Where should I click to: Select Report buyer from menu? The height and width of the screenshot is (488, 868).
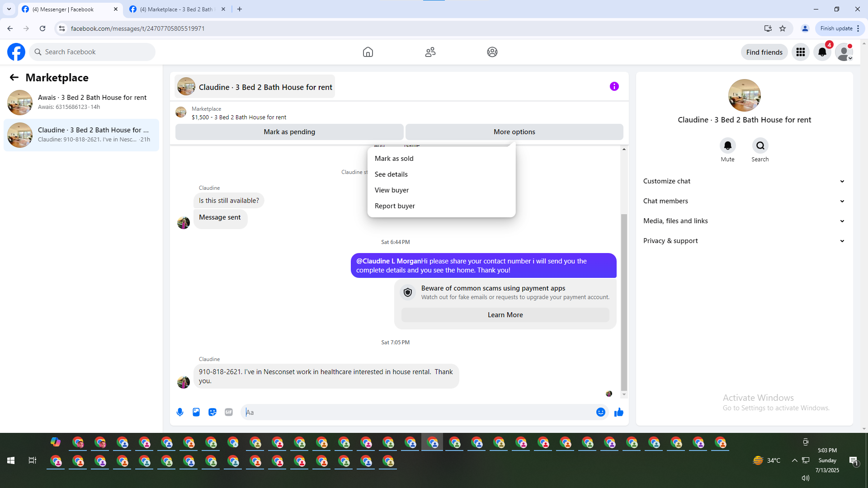click(394, 206)
